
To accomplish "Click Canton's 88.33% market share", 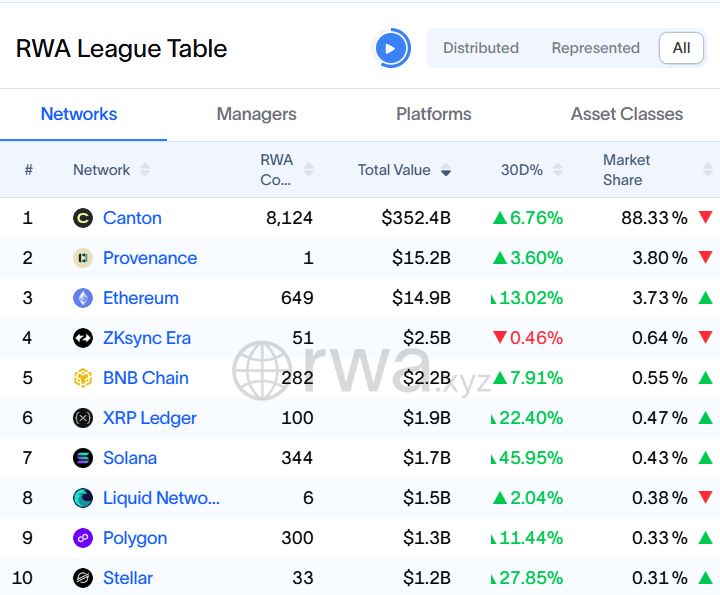I will (654, 218).
